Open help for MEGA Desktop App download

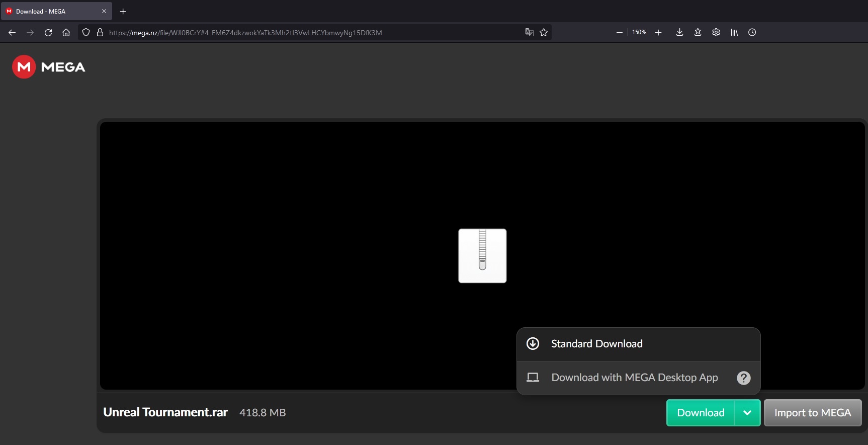(744, 378)
